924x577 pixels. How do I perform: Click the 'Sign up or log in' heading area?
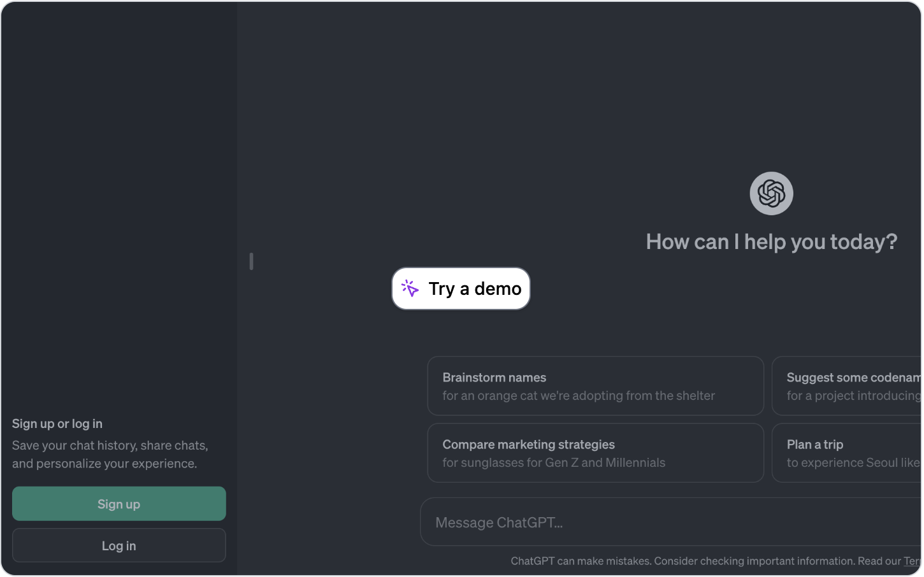point(57,423)
